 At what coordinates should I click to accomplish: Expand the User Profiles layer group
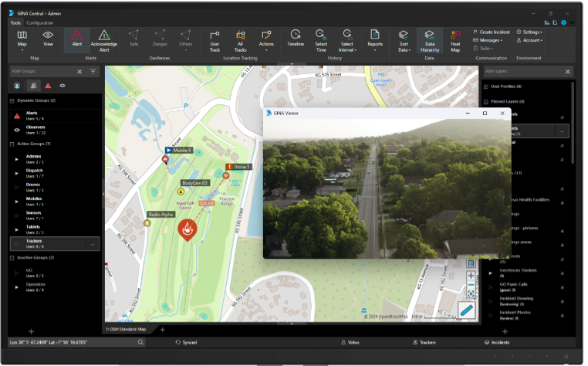tap(486, 86)
